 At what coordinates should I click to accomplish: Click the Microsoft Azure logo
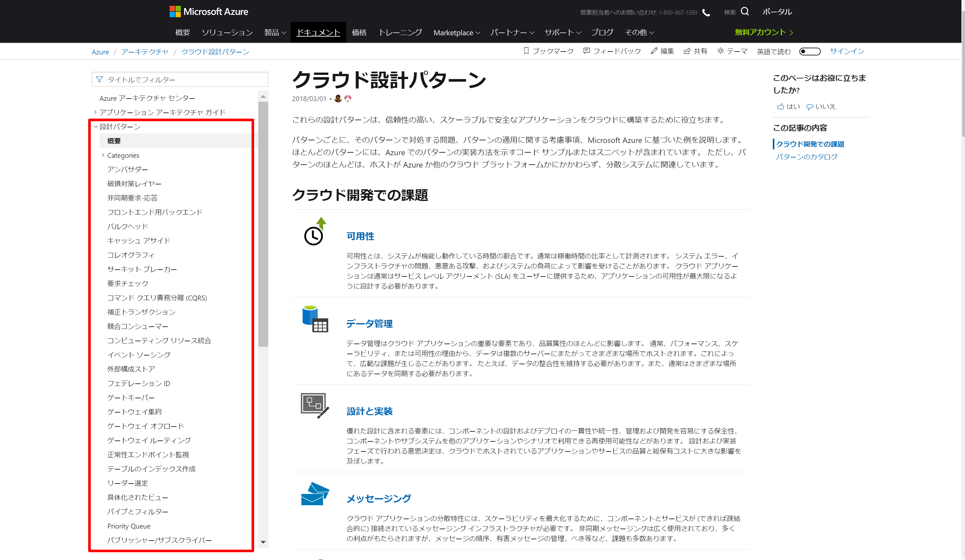[x=209, y=11]
